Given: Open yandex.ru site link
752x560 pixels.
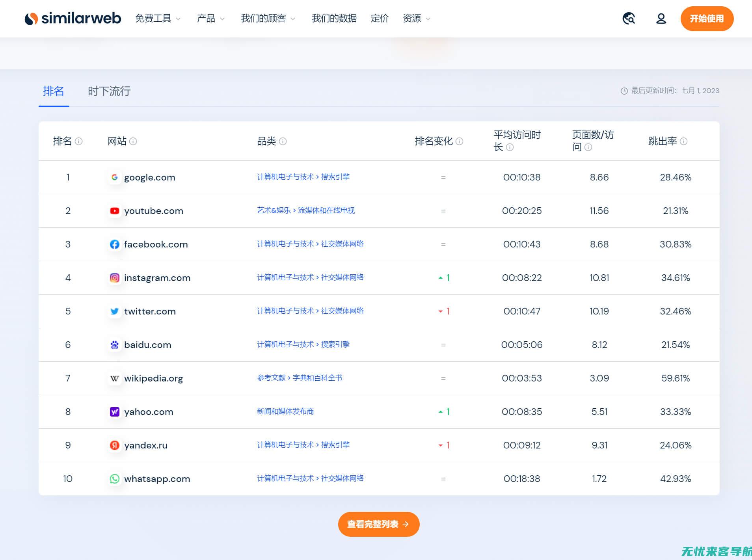Looking at the screenshot, I should pos(145,445).
